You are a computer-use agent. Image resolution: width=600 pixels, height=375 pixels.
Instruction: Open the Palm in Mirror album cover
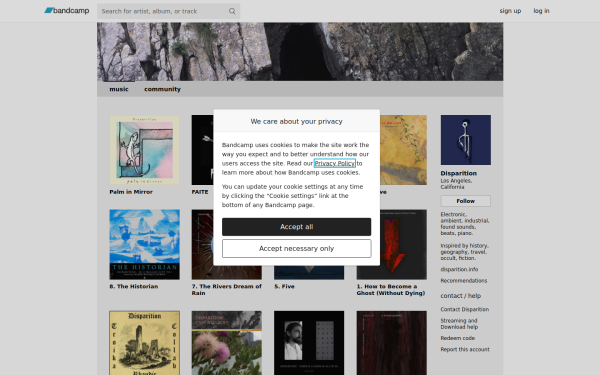(144, 150)
